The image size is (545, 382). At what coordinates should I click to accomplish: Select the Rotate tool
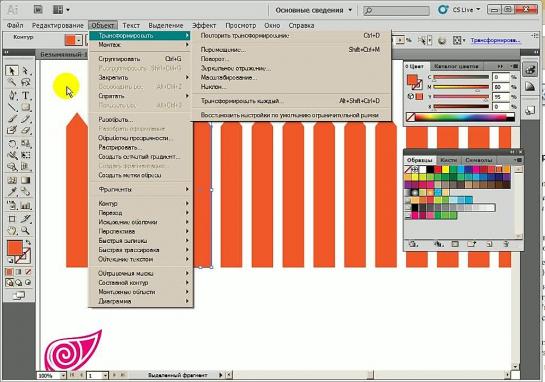point(12,143)
